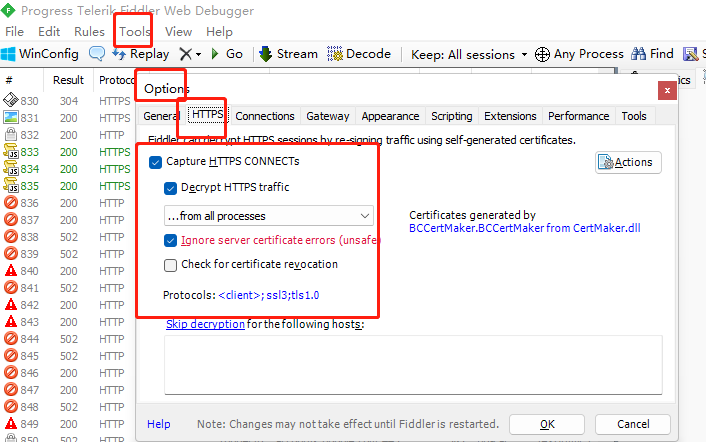This screenshot has width=706, height=442.
Task: Click the Replay arrows icon
Action: 119,54
